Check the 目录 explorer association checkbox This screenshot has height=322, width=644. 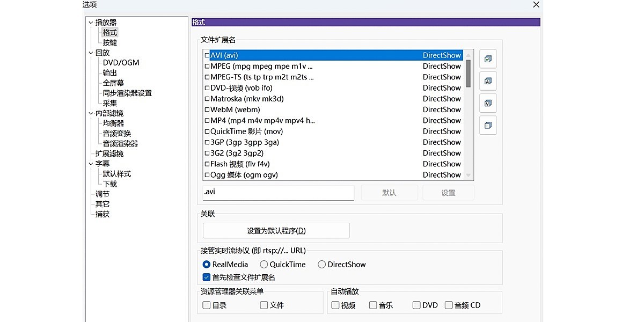206,305
